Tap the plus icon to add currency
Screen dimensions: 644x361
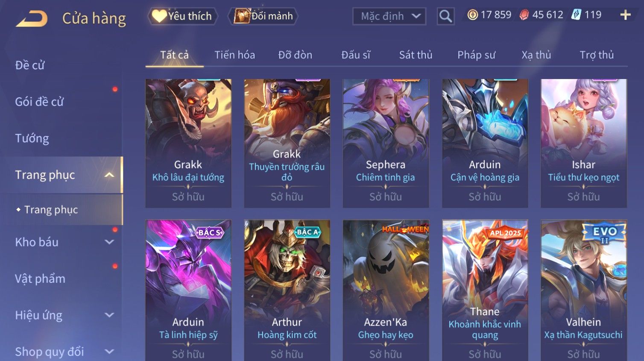[625, 15]
